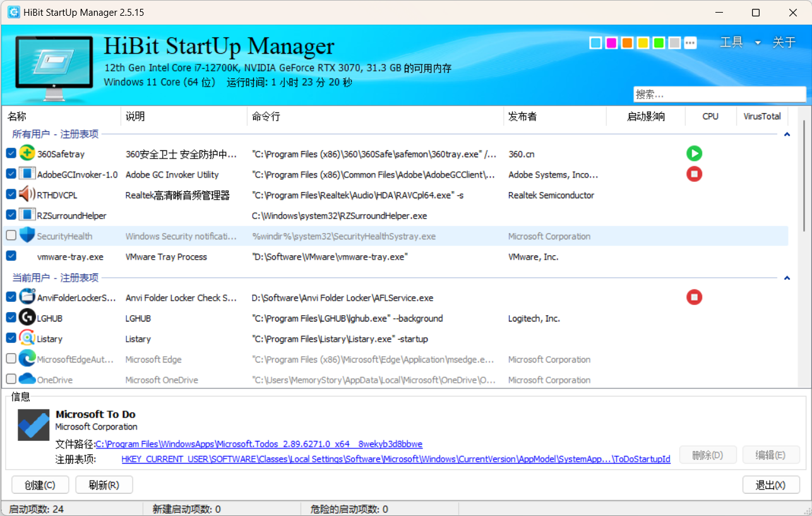This screenshot has height=516, width=812.
Task: Click the 退出(X) button
Action: point(771,485)
